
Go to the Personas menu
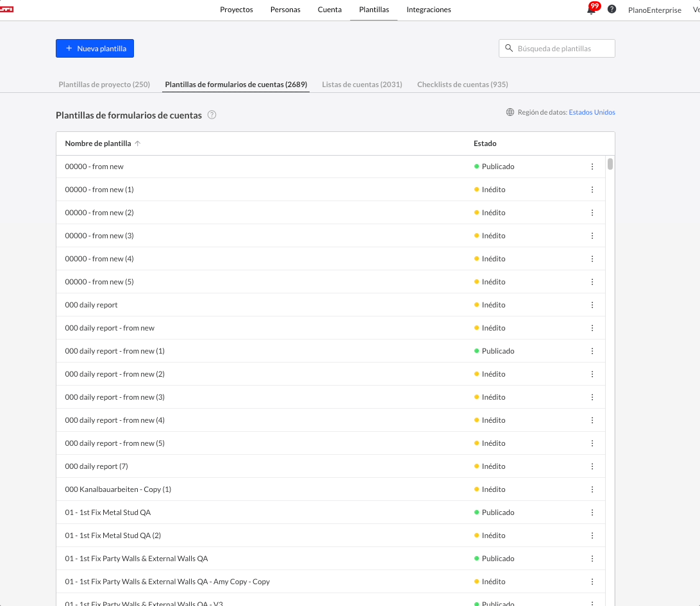[285, 10]
